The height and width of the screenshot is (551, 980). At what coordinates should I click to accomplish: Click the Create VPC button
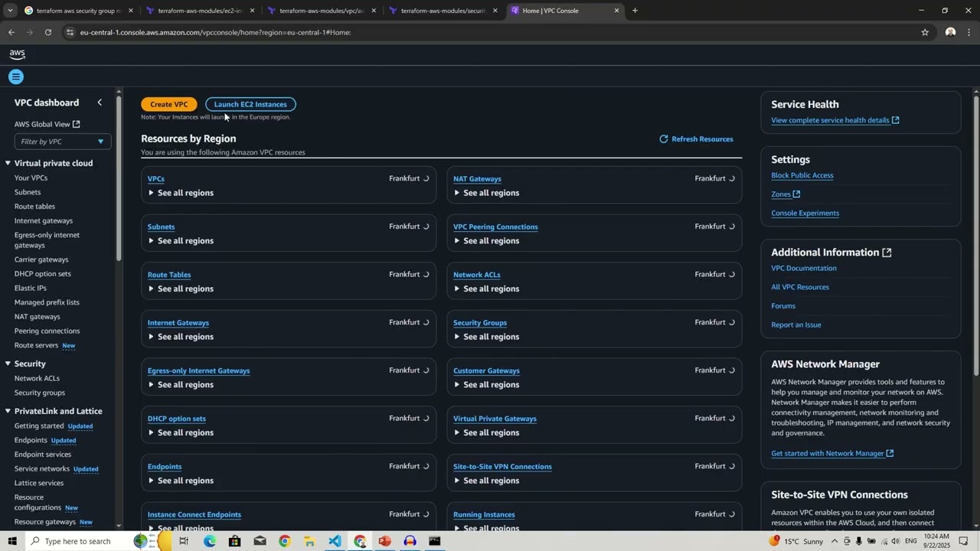(x=169, y=104)
